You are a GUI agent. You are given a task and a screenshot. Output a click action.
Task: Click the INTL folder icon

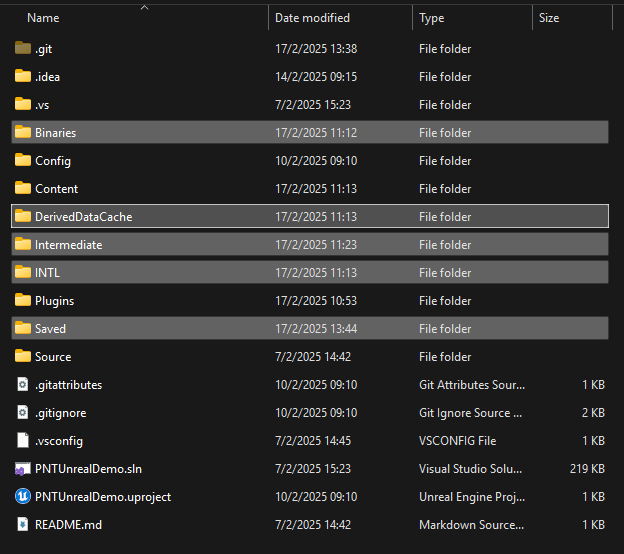tap(23, 272)
